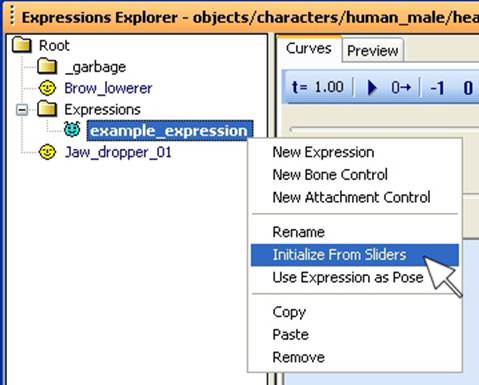Click the Brow_lowerer smiley icon
The width and height of the screenshot is (479, 385).
47,88
